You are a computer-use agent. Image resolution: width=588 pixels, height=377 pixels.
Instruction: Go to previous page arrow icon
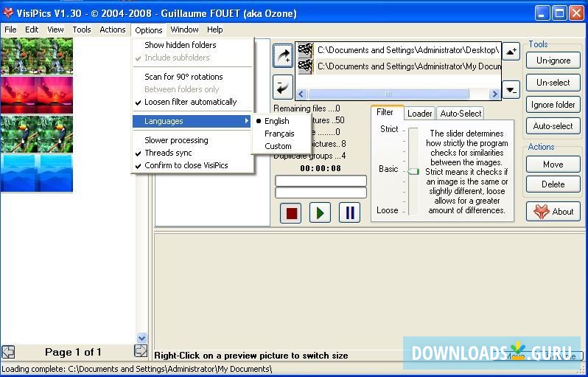click(8, 352)
